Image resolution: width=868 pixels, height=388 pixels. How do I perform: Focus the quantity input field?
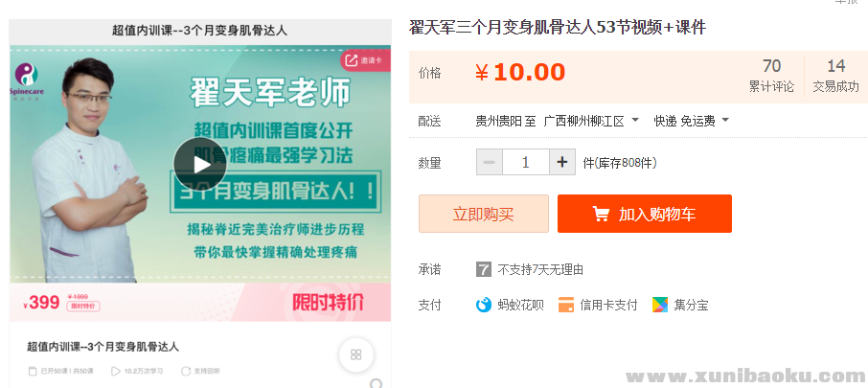(525, 162)
